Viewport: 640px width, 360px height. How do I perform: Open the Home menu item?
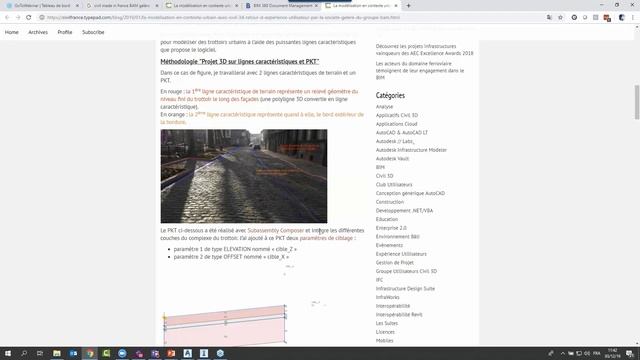(x=12, y=32)
